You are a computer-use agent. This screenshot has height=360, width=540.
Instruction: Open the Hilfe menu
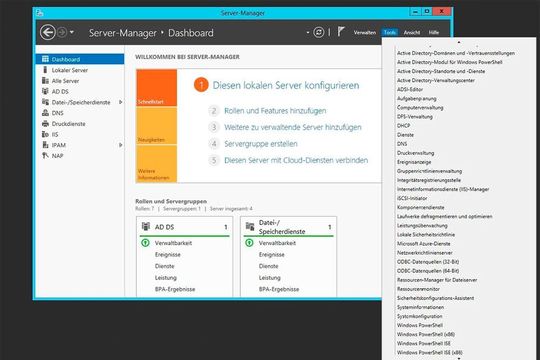(x=434, y=32)
